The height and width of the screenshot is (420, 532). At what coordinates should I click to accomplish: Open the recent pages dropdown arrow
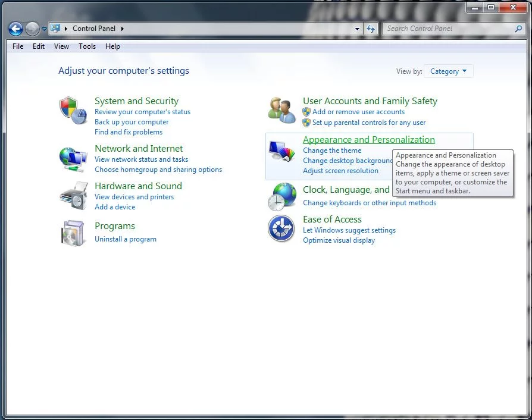point(44,29)
